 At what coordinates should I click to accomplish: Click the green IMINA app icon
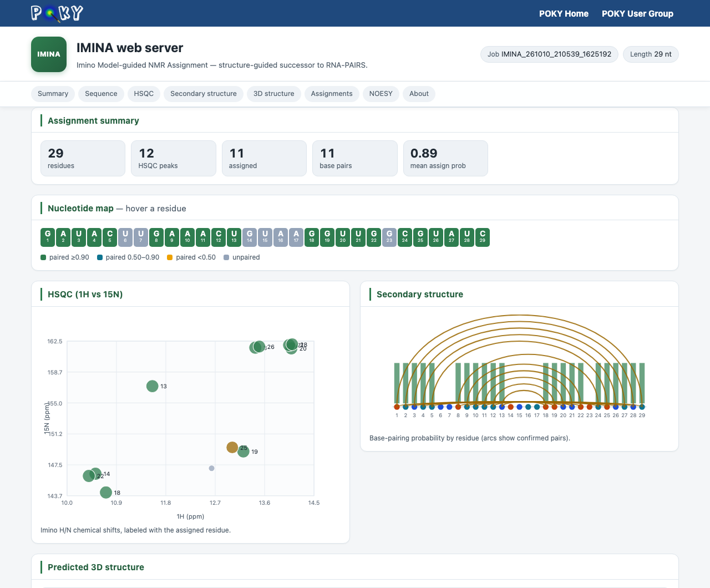pyautogui.click(x=49, y=54)
